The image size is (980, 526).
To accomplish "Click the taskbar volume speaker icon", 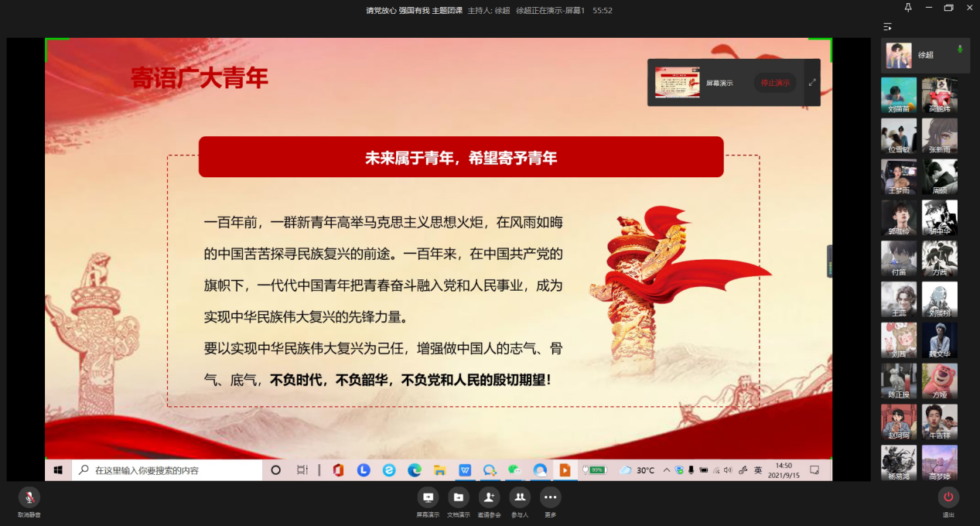I will (728, 470).
